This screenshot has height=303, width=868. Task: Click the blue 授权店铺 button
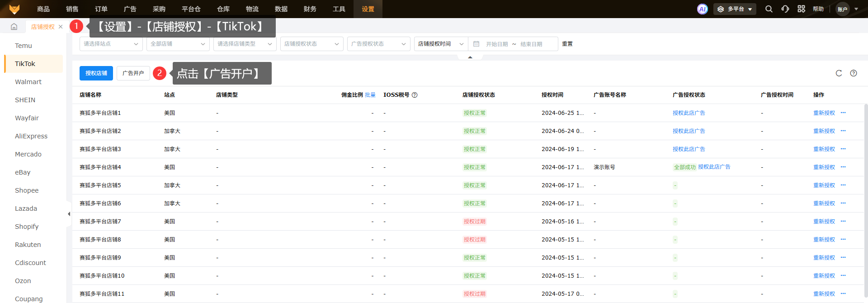[96, 73]
